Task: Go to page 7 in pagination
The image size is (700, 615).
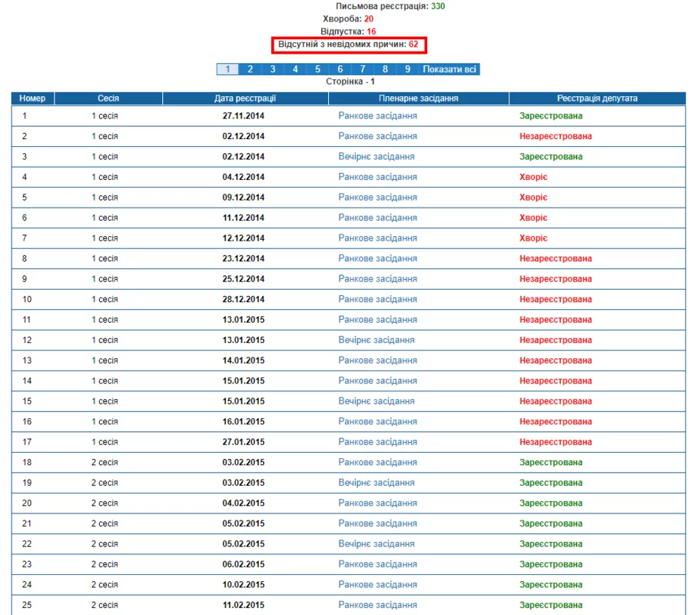Action: click(363, 69)
